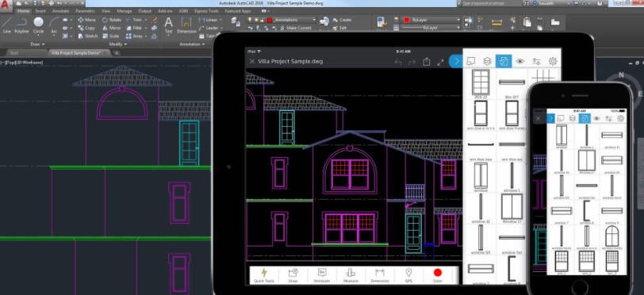Click the Measure ruler icon in ribbon

(496, 23)
